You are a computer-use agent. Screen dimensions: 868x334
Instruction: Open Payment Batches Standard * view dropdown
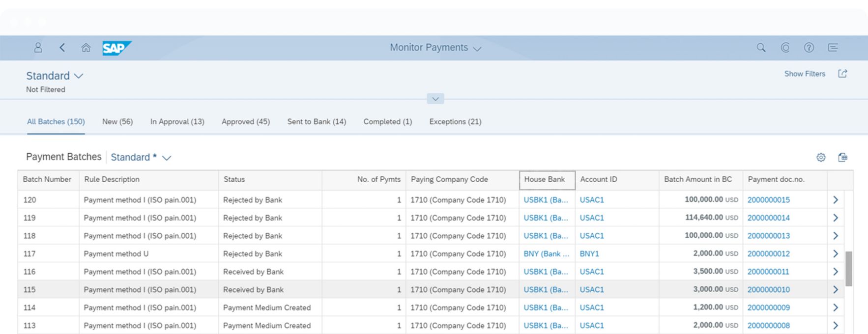click(167, 158)
